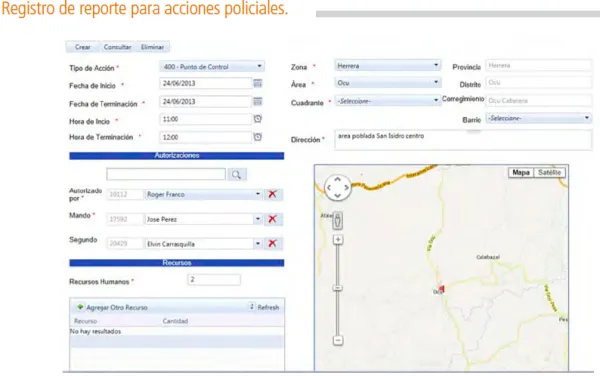
Task: Click Agregar Otro Recurso link
Action: [117, 307]
